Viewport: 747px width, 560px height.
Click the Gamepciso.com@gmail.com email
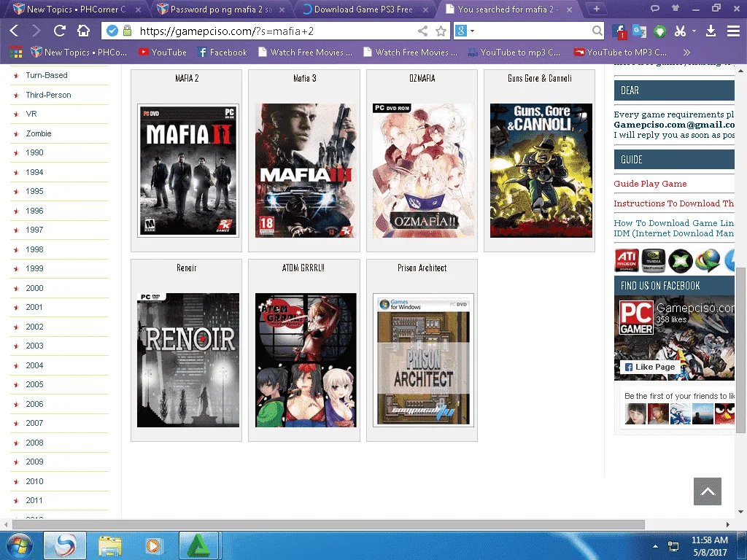click(x=673, y=125)
